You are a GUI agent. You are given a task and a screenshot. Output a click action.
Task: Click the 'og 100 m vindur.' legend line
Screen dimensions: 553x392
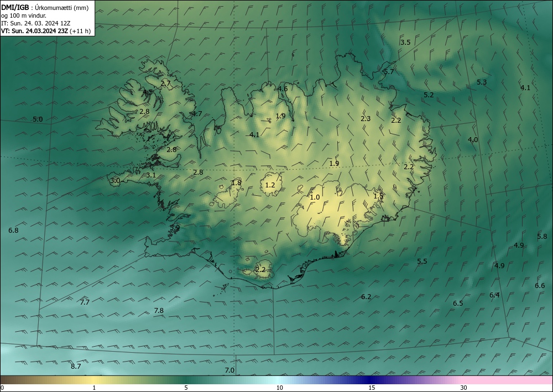click(x=24, y=15)
